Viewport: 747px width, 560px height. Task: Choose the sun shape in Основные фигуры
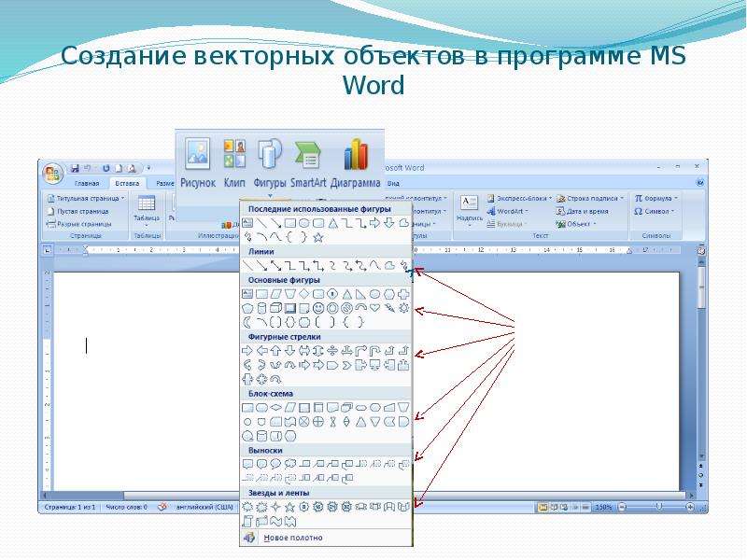(404, 308)
